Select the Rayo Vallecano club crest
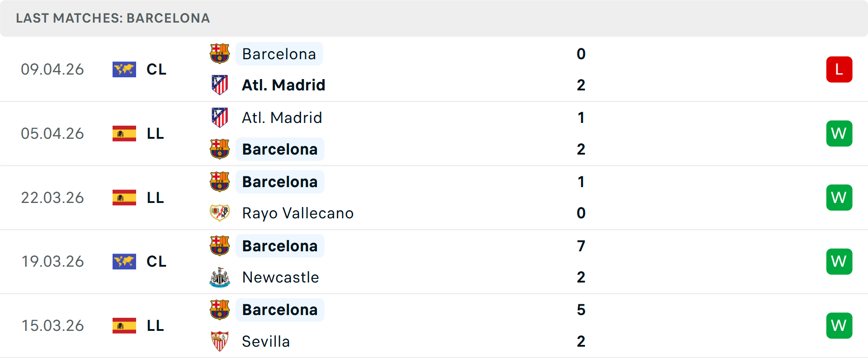This screenshot has height=358, width=868. point(220,213)
